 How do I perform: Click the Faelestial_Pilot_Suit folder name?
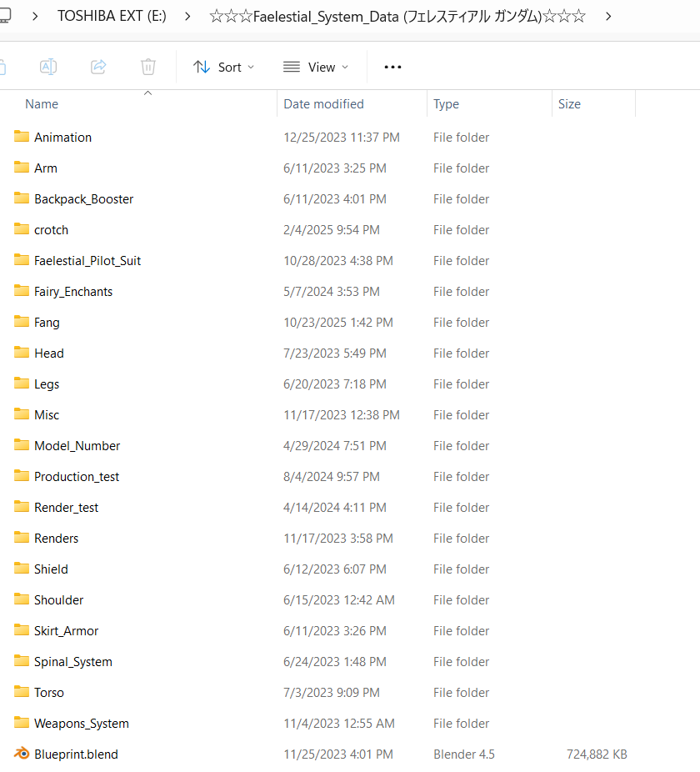[x=87, y=261]
